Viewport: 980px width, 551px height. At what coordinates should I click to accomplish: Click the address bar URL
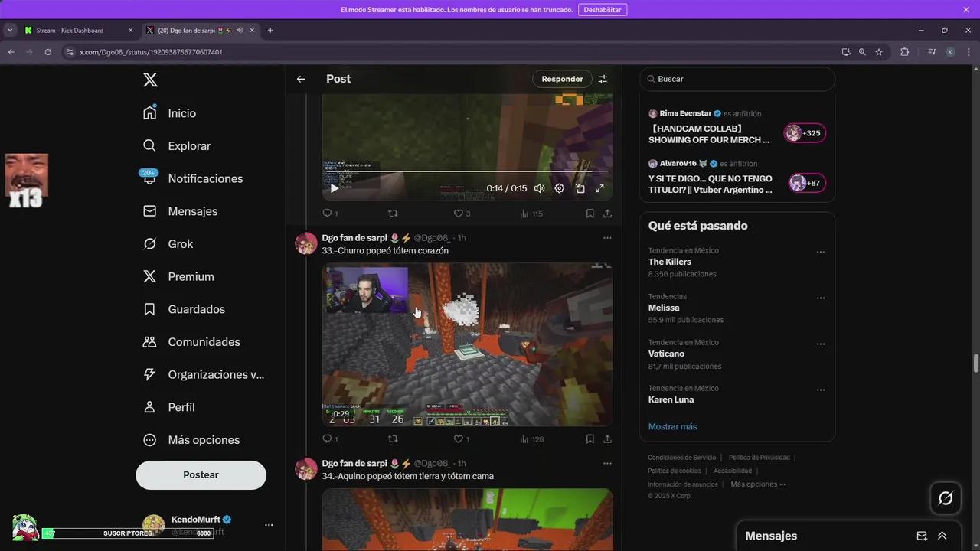click(x=151, y=52)
